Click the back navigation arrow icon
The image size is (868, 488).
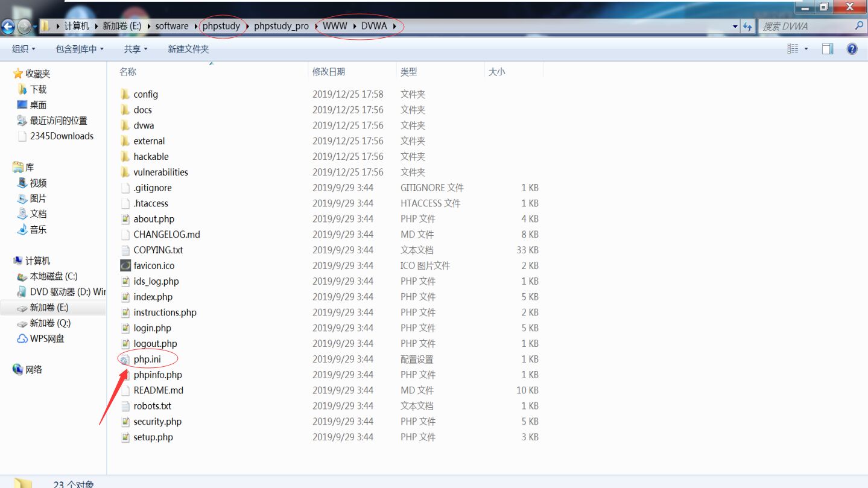pyautogui.click(x=7, y=26)
